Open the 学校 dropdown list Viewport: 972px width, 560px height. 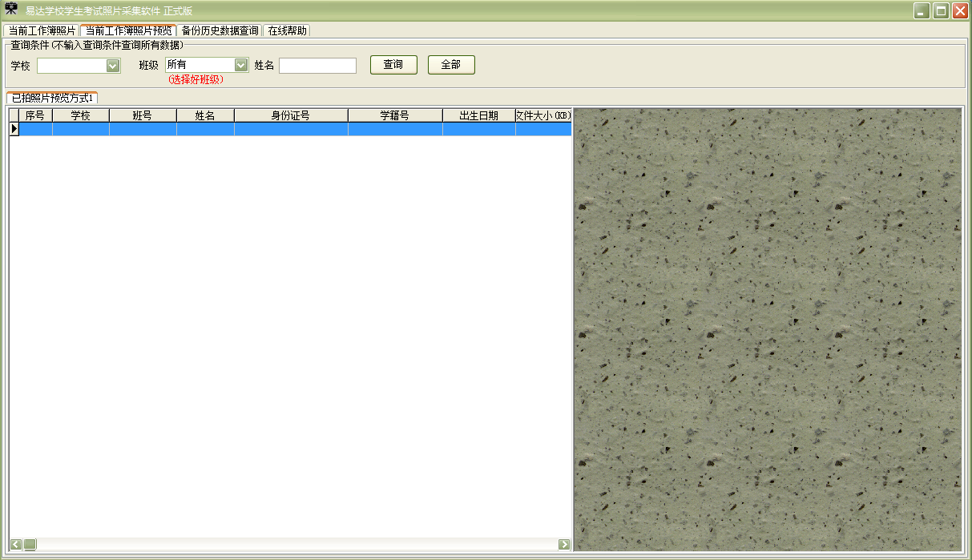(113, 66)
